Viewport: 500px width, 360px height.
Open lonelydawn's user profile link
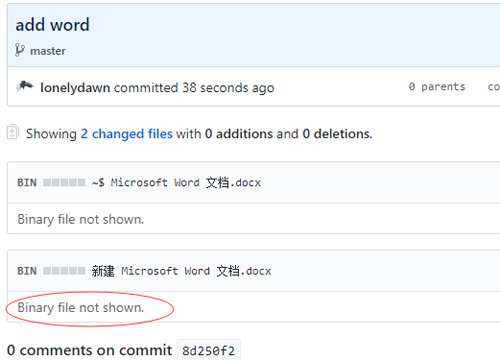click(x=75, y=88)
